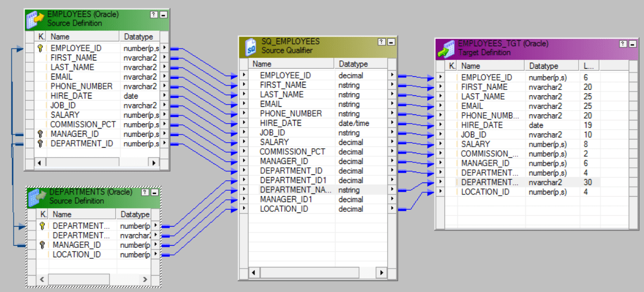Click the SQ_EMPLOYEES horizontal scrollbar left arrow

pyautogui.click(x=254, y=272)
